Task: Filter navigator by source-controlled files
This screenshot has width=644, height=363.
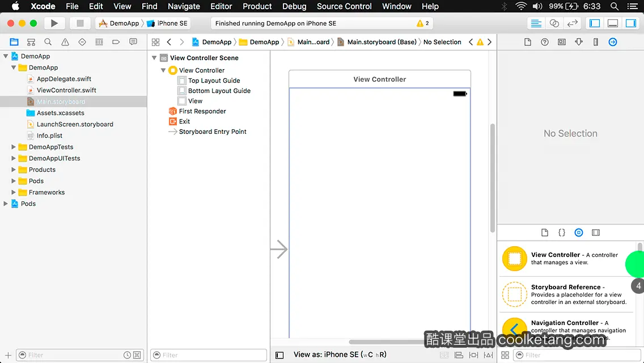Action: tap(137, 355)
